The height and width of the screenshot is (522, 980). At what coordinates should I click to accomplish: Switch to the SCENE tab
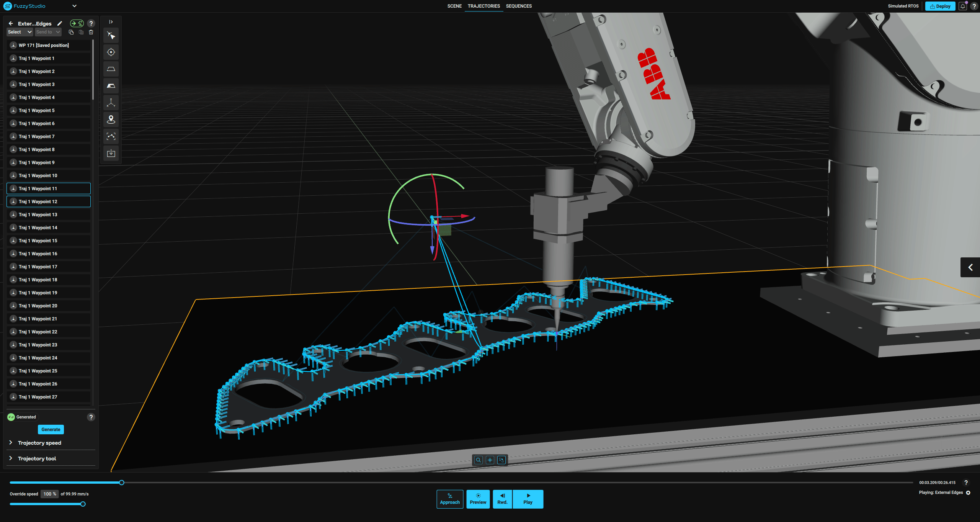(454, 6)
